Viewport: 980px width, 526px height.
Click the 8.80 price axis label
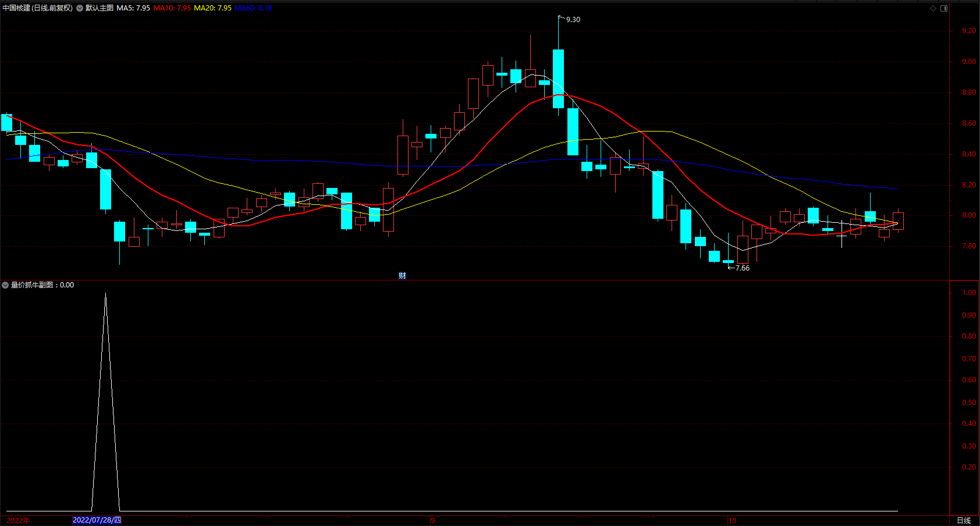click(x=969, y=93)
